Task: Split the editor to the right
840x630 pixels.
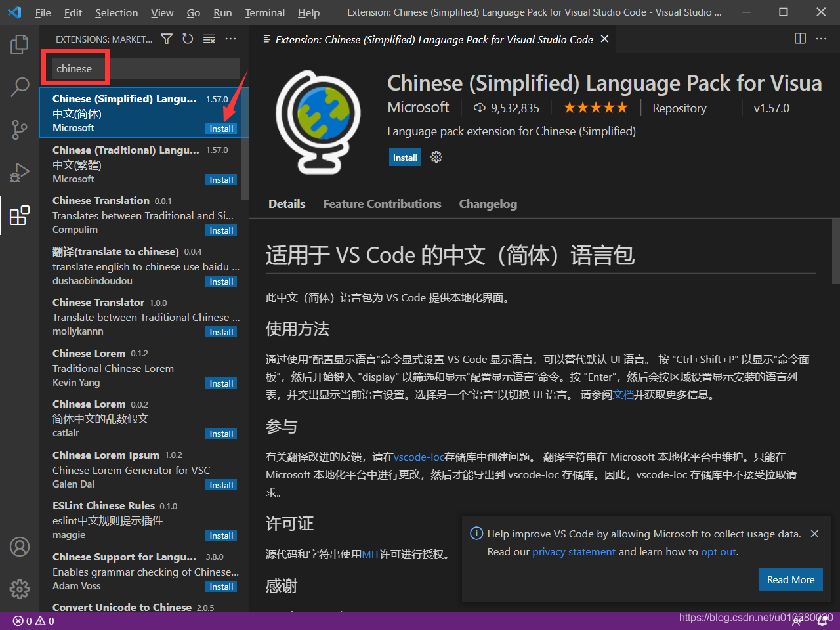Action: point(800,39)
